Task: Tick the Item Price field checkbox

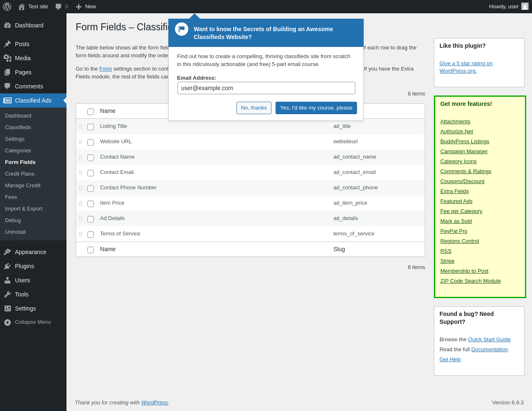Action: click(x=91, y=204)
